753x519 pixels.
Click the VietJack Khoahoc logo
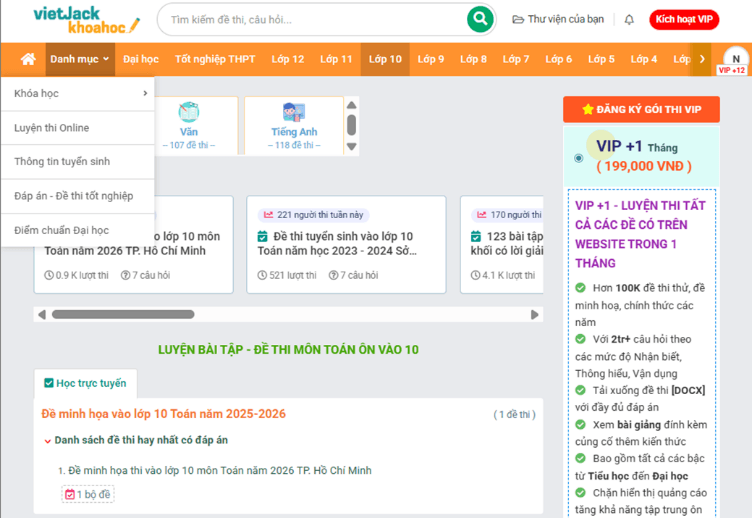pyautogui.click(x=86, y=19)
